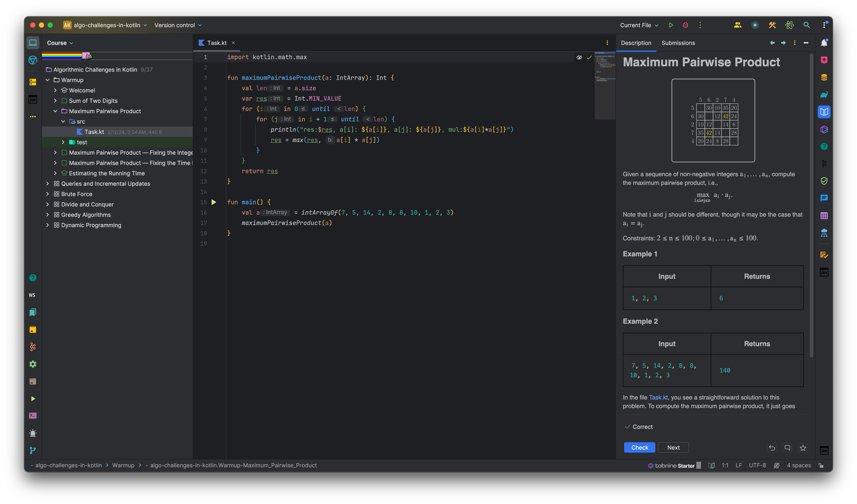Open the Notifications bell icon

pos(824,43)
